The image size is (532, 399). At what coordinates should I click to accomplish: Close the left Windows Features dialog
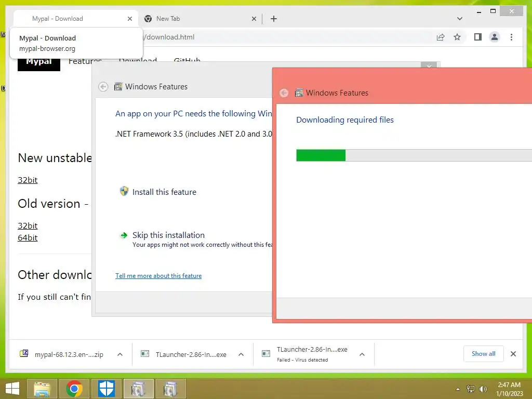coord(429,65)
